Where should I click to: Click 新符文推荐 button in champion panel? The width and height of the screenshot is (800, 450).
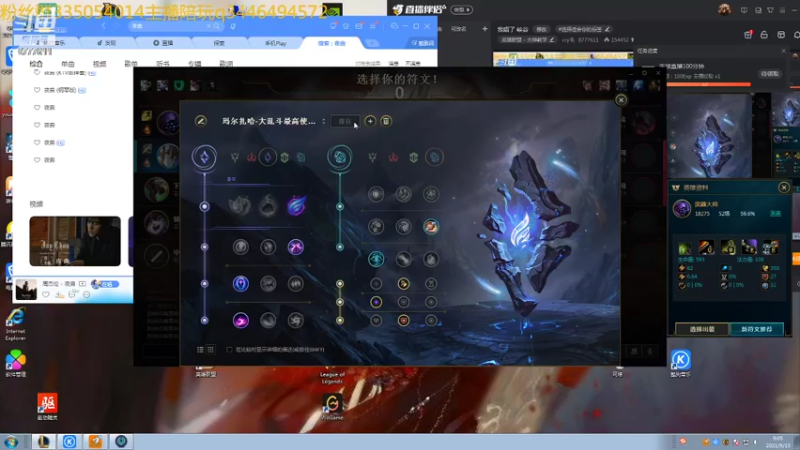click(x=757, y=329)
